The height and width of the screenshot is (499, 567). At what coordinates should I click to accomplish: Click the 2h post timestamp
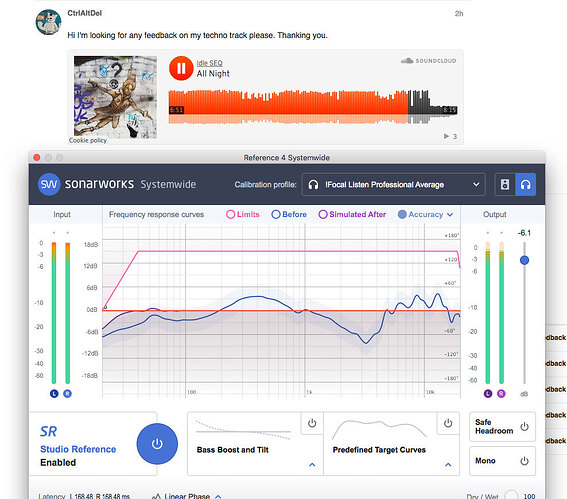pyautogui.click(x=459, y=14)
